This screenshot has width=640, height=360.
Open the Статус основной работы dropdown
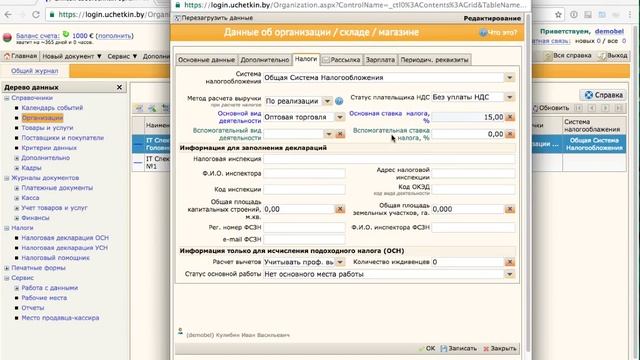(x=509, y=274)
